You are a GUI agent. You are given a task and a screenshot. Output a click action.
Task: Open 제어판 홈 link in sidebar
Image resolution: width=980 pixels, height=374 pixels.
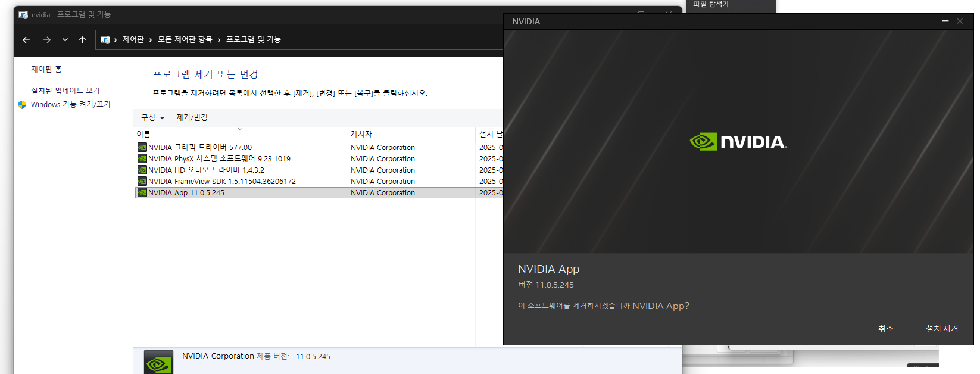[46, 69]
